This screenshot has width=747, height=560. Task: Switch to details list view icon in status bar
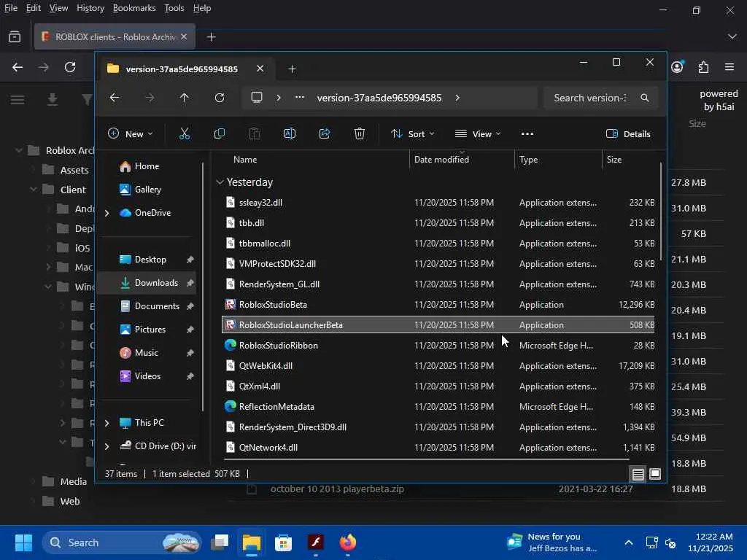pos(638,474)
